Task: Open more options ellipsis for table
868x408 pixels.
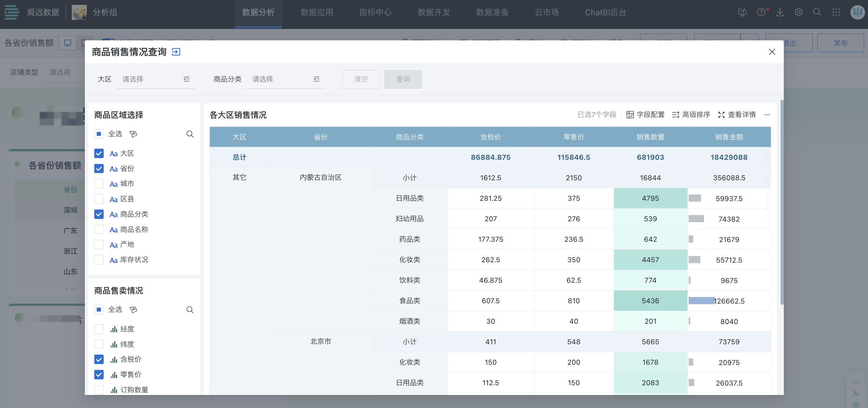Action: (x=767, y=115)
